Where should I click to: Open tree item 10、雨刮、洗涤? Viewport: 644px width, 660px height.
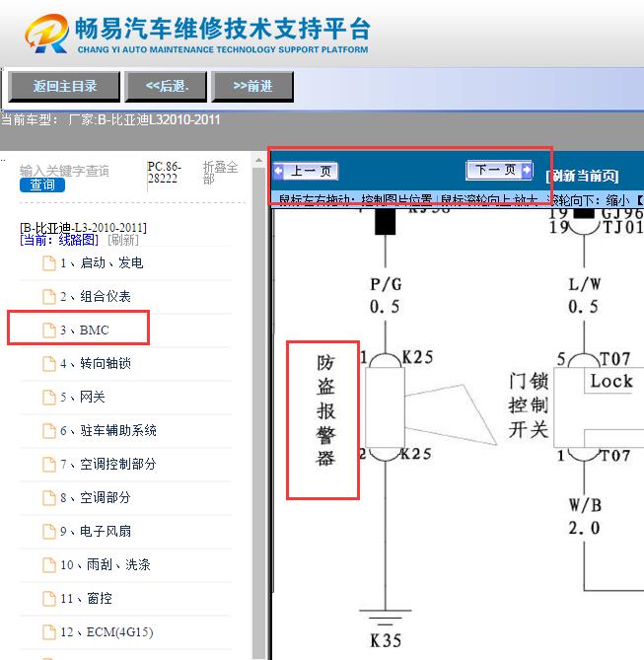(x=106, y=564)
